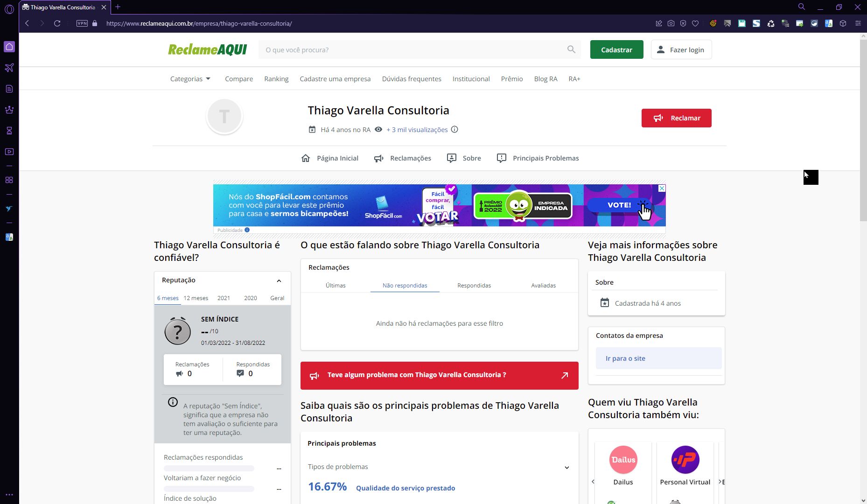Open the Ranking menu item

click(x=276, y=79)
